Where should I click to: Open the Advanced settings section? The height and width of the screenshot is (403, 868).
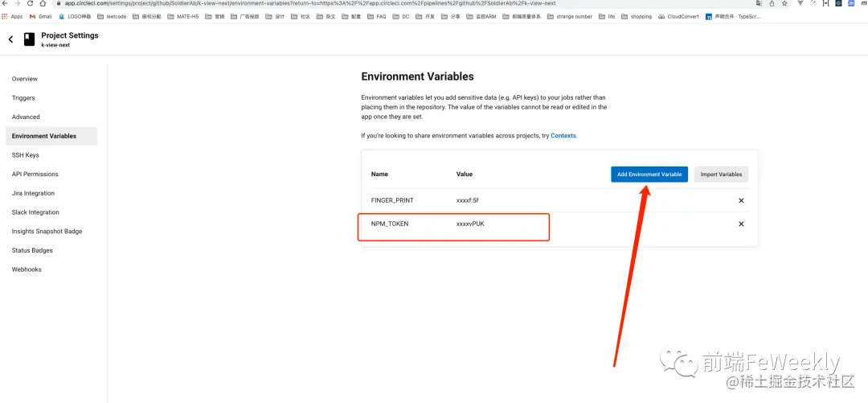pyautogui.click(x=26, y=117)
